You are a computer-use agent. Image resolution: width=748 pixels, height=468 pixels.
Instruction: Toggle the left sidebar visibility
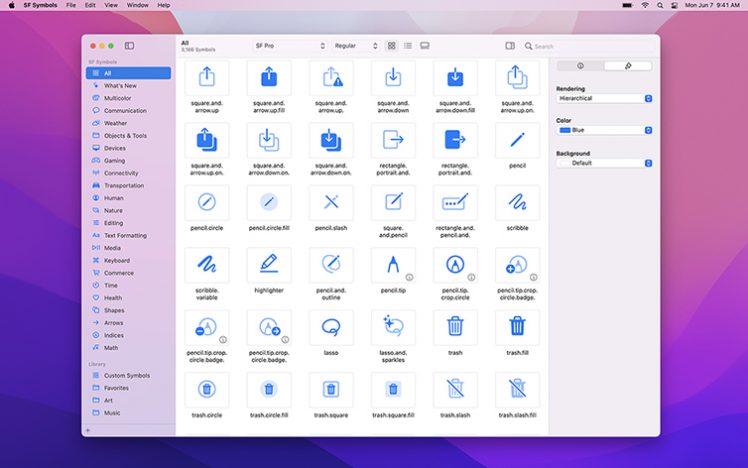(x=129, y=46)
